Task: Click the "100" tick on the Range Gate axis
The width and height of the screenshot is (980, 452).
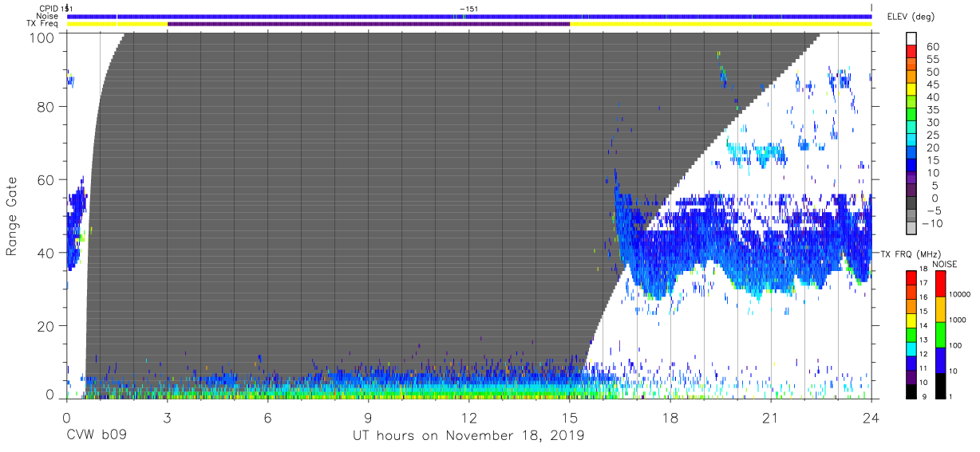Action: pos(43,37)
